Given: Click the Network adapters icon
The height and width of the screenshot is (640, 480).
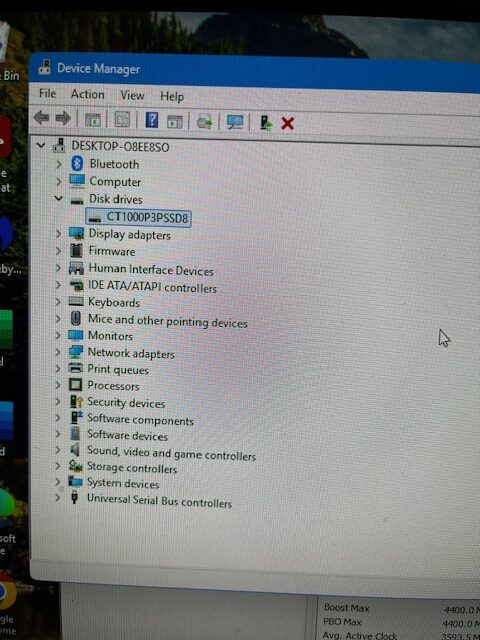Looking at the screenshot, I should [76, 352].
